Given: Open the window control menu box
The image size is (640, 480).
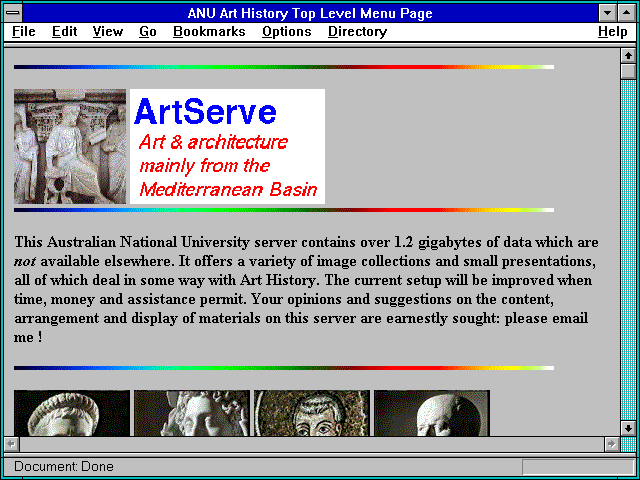Looking at the screenshot, I should click(x=13, y=13).
